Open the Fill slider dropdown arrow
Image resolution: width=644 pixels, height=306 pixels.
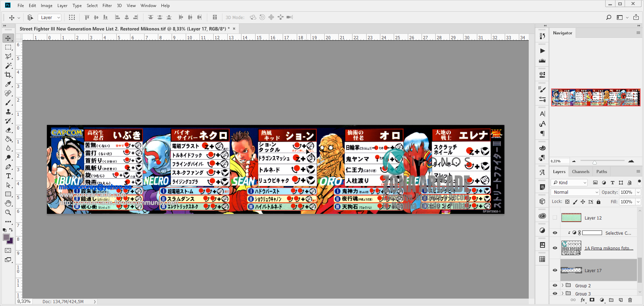[638, 202]
